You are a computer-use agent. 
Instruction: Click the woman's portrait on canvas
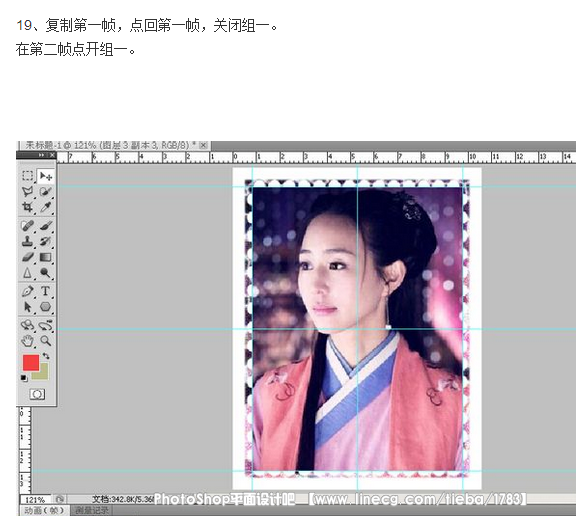pyautogui.click(x=357, y=329)
